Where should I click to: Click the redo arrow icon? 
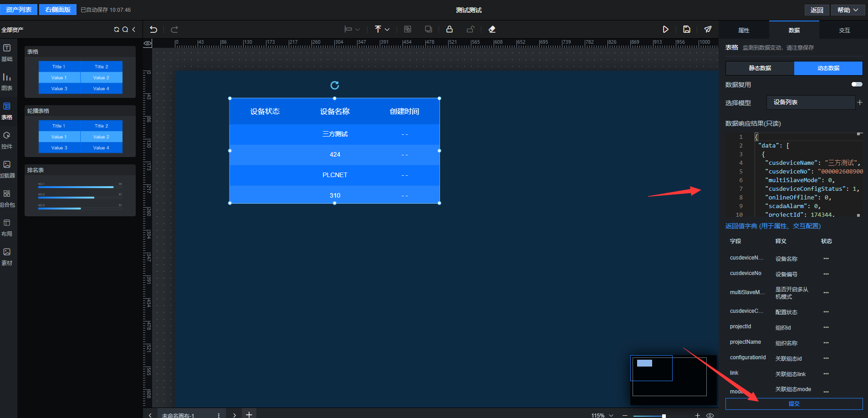tap(174, 30)
